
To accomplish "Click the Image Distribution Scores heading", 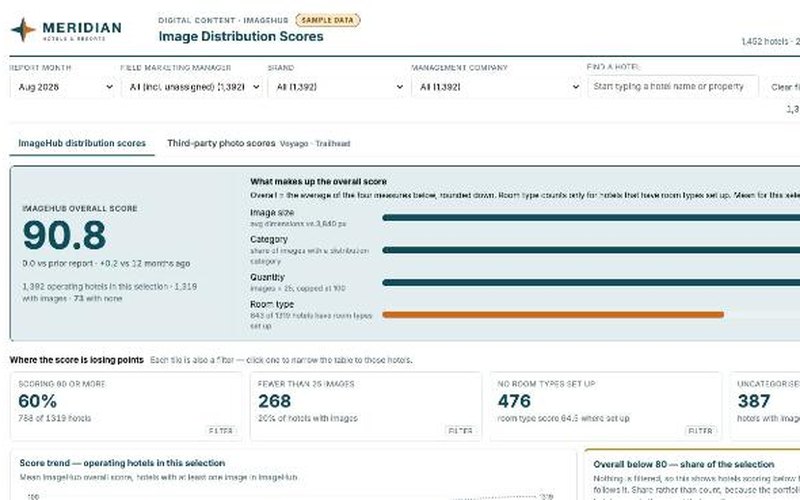I will click(x=241, y=37).
